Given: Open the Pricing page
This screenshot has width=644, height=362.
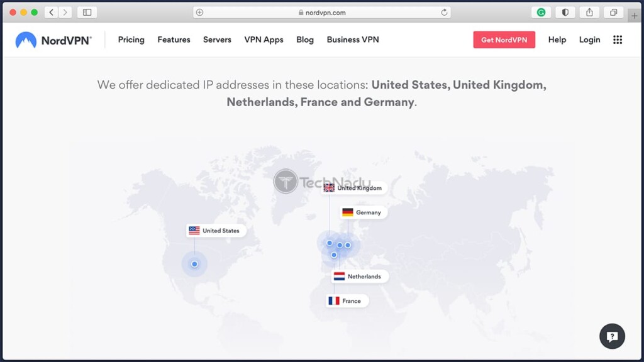Looking at the screenshot, I should (x=131, y=40).
